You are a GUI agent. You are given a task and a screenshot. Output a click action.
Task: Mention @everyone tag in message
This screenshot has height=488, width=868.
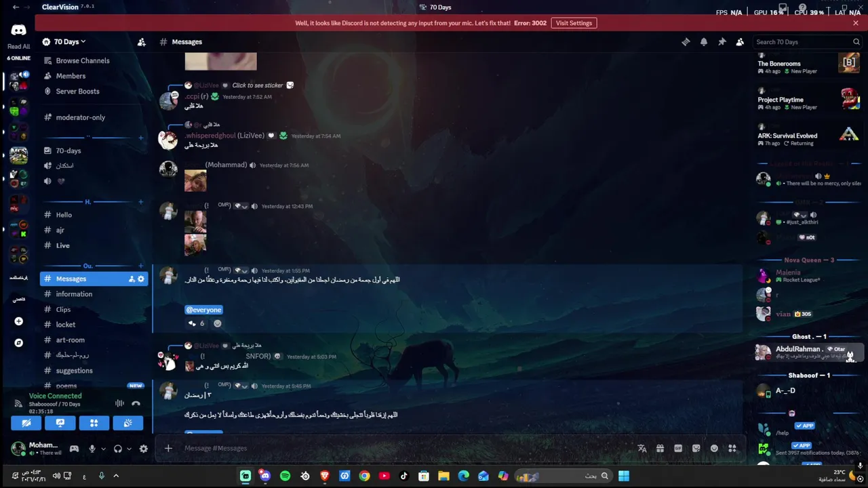203,310
